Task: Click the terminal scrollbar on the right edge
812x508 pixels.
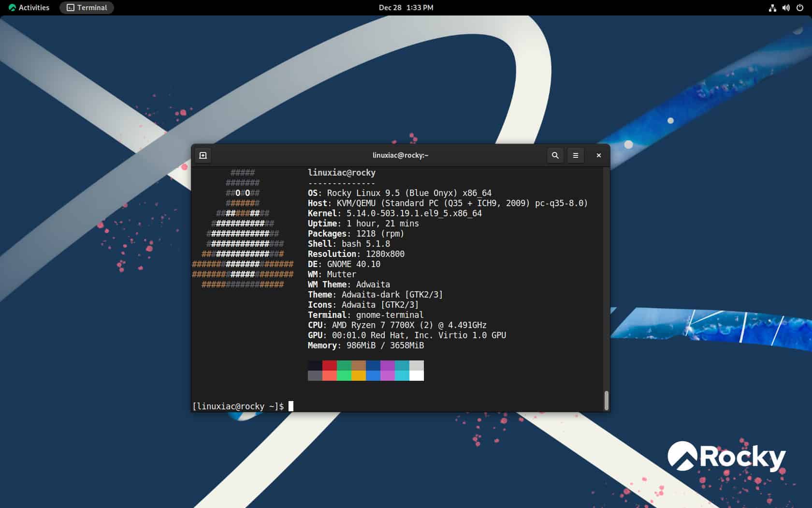Action: [606, 400]
